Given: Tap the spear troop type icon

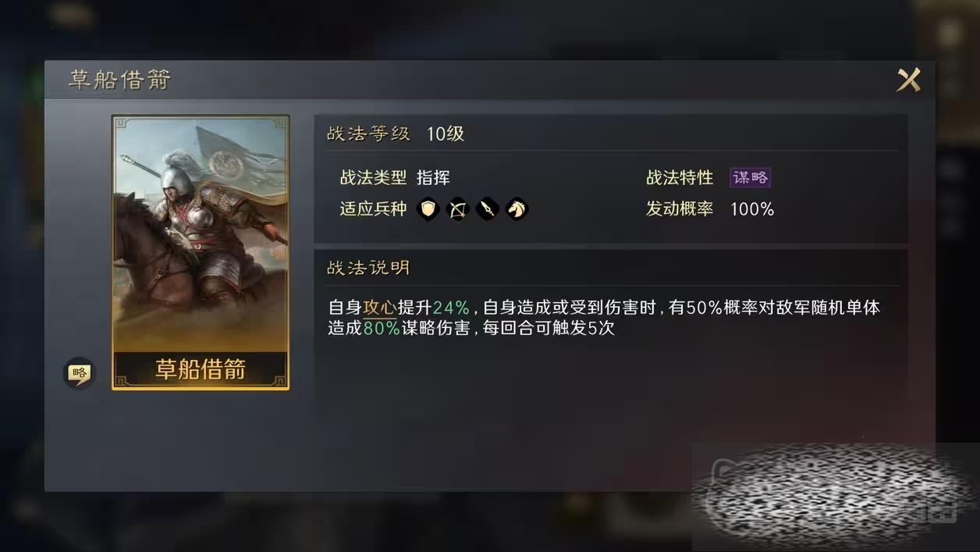Looking at the screenshot, I should point(487,208).
